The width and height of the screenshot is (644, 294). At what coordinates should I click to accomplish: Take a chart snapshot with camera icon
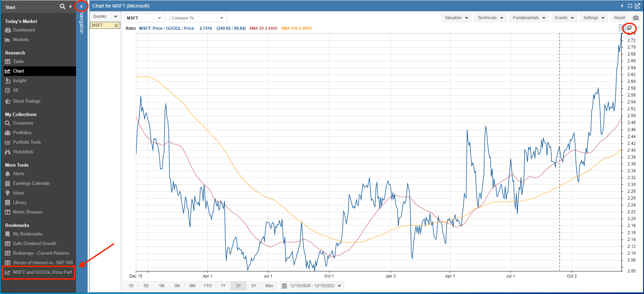coord(636,18)
